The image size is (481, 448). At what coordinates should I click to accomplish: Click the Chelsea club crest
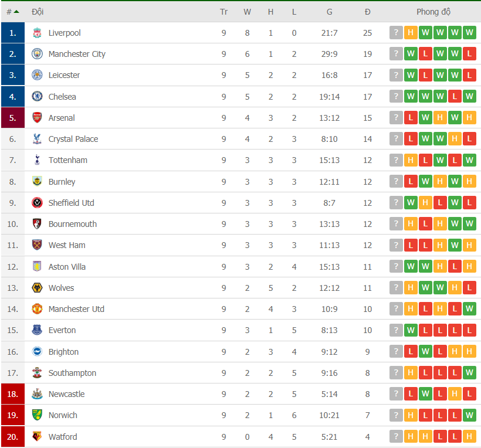pos(37,97)
